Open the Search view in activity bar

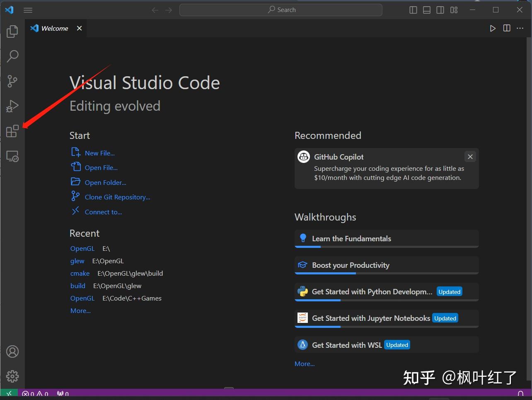pyautogui.click(x=12, y=56)
